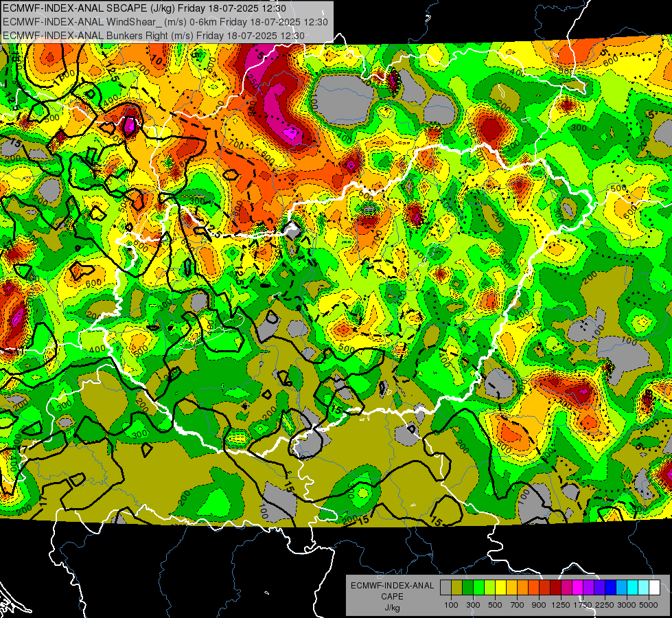Select the olive legend color swatch
672x618 pixels.
(x=457, y=587)
